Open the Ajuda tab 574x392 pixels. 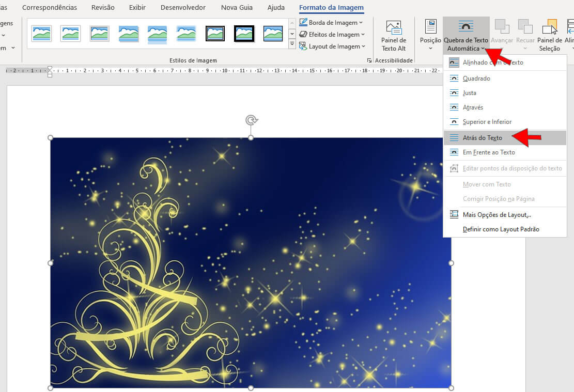[276, 7]
